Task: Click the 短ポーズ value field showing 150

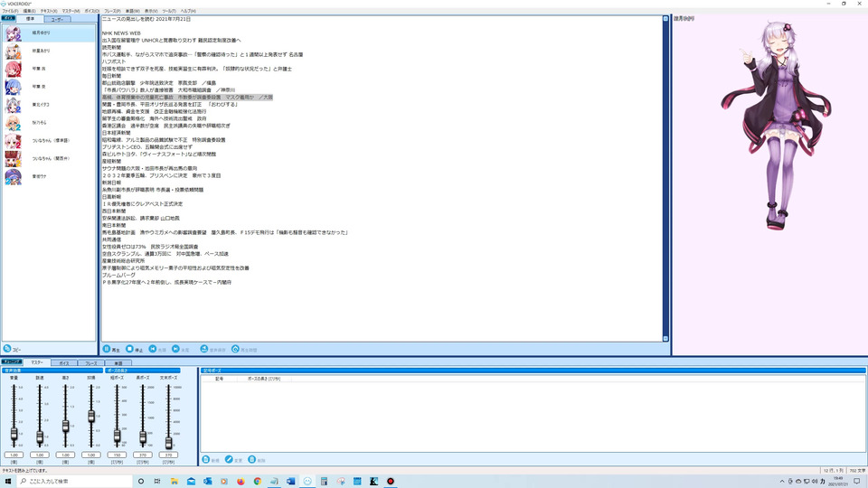Action: 117,455
